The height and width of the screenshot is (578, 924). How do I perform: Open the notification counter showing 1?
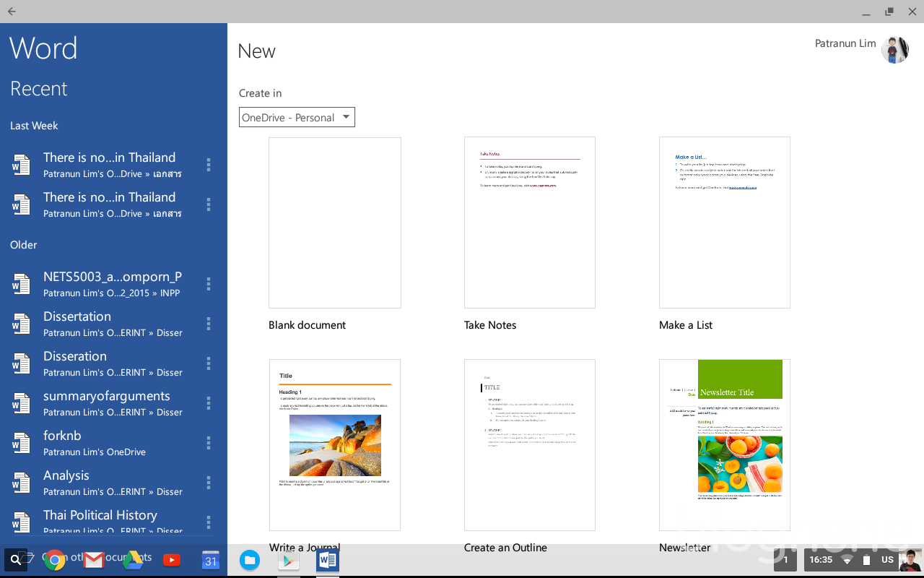(x=786, y=560)
